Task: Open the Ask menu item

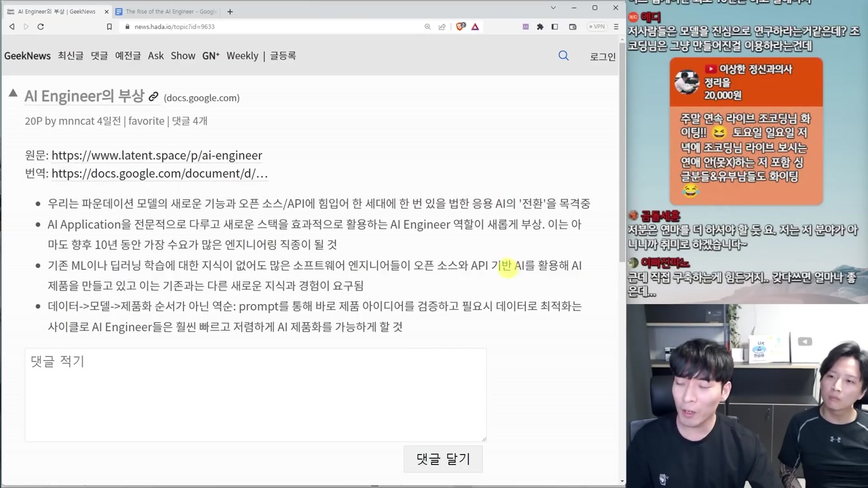Action: tap(156, 56)
